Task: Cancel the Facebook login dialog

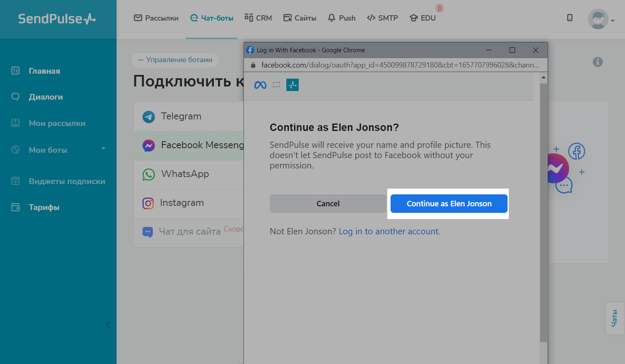Action: point(328,204)
